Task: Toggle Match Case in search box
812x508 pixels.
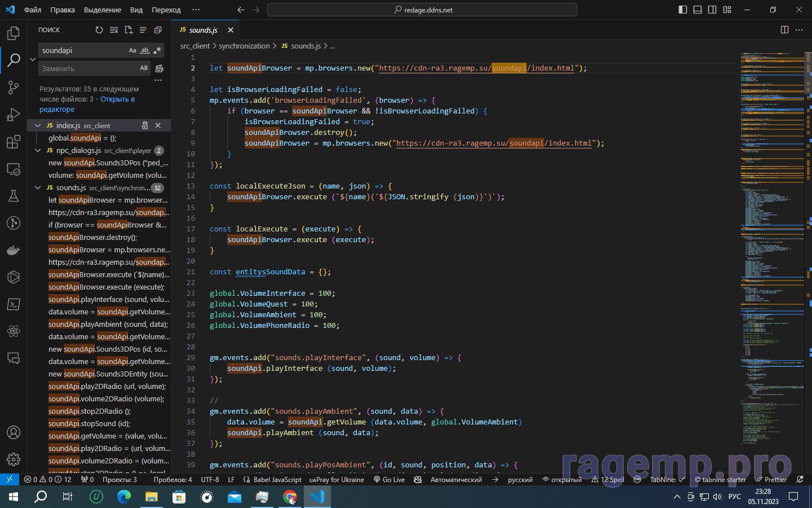Action: pos(133,51)
